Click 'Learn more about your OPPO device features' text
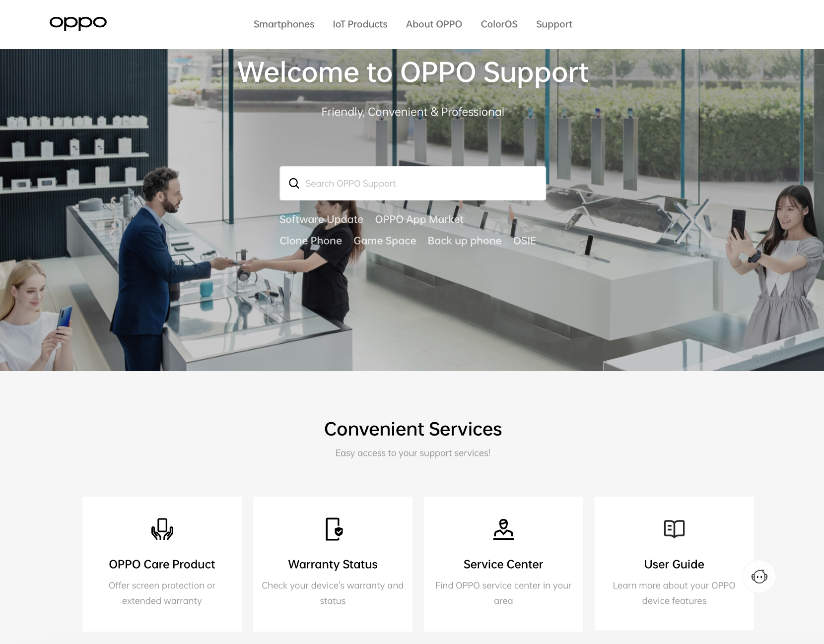 674,593
